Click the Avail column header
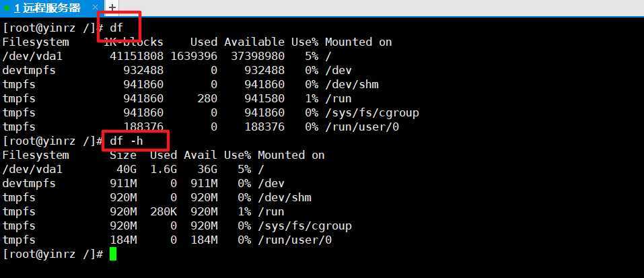Image resolution: width=644 pixels, height=278 pixels. pyautogui.click(x=201, y=155)
